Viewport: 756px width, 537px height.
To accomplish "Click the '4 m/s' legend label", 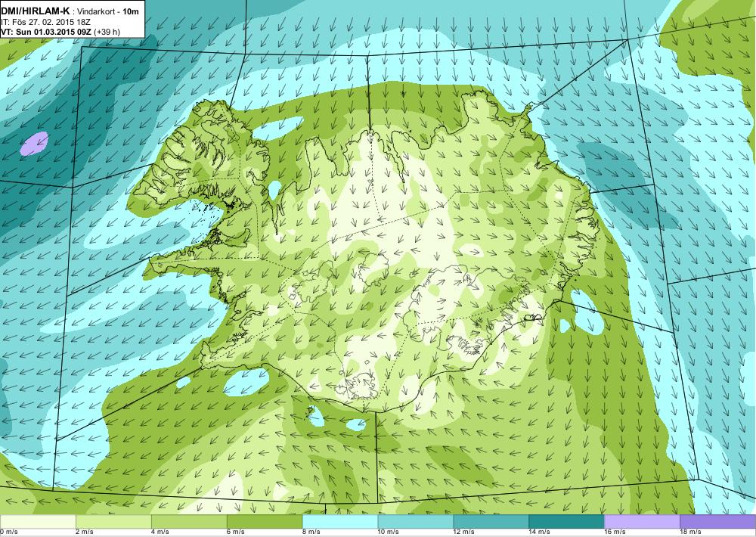I will tap(160, 532).
